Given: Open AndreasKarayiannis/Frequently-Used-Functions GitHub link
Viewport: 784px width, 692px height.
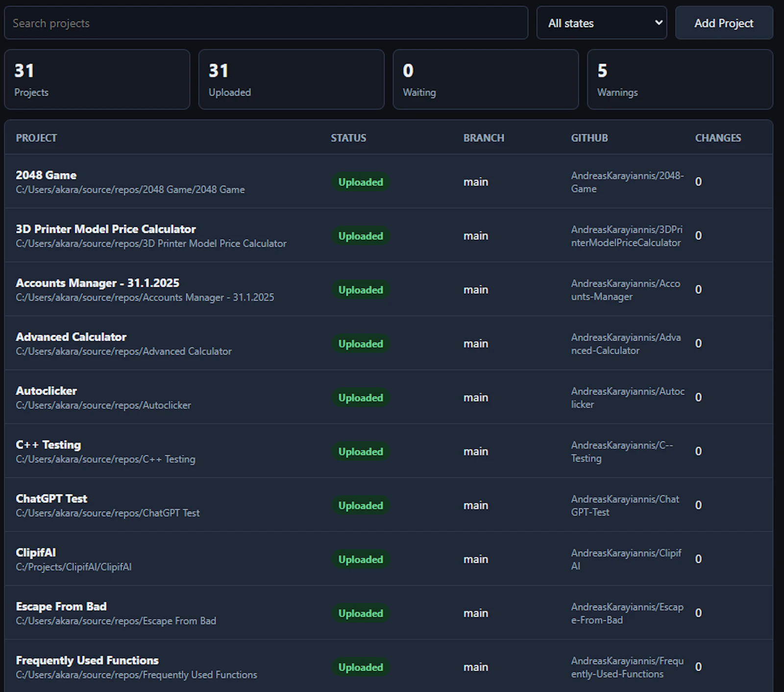Looking at the screenshot, I should (x=627, y=667).
